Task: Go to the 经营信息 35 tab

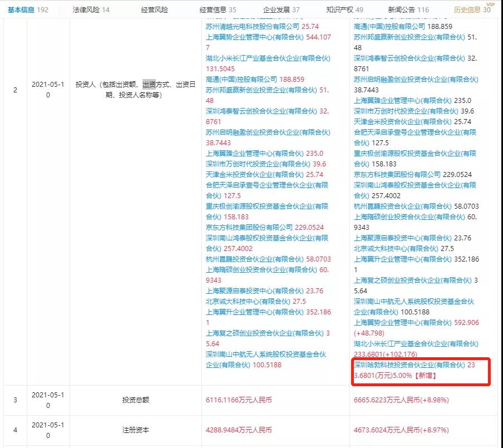Action: [x=218, y=9]
